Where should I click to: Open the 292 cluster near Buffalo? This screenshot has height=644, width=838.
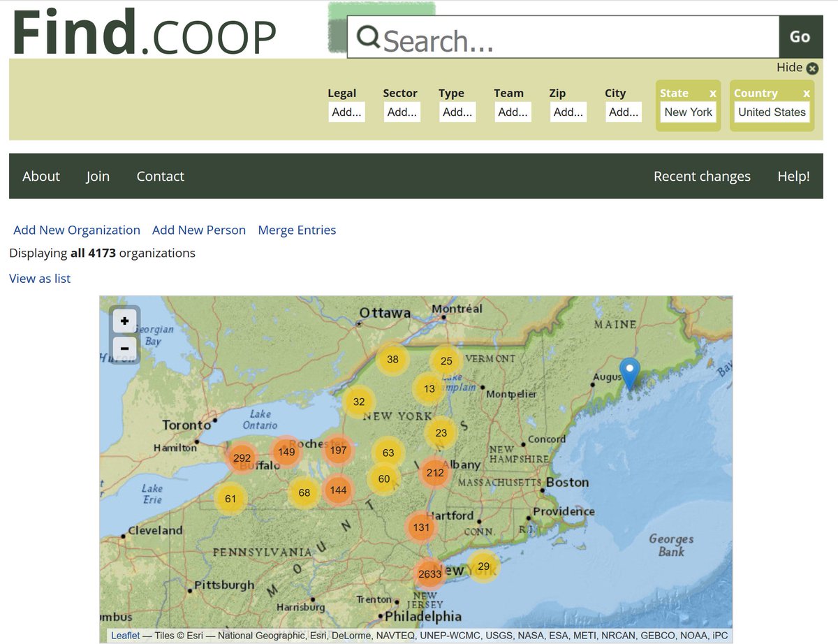point(241,459)
